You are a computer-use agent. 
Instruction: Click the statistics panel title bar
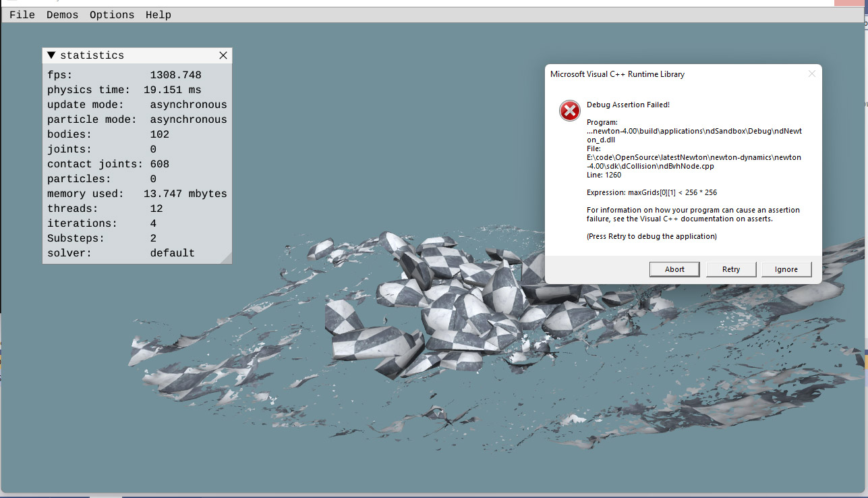pos(135,55)
